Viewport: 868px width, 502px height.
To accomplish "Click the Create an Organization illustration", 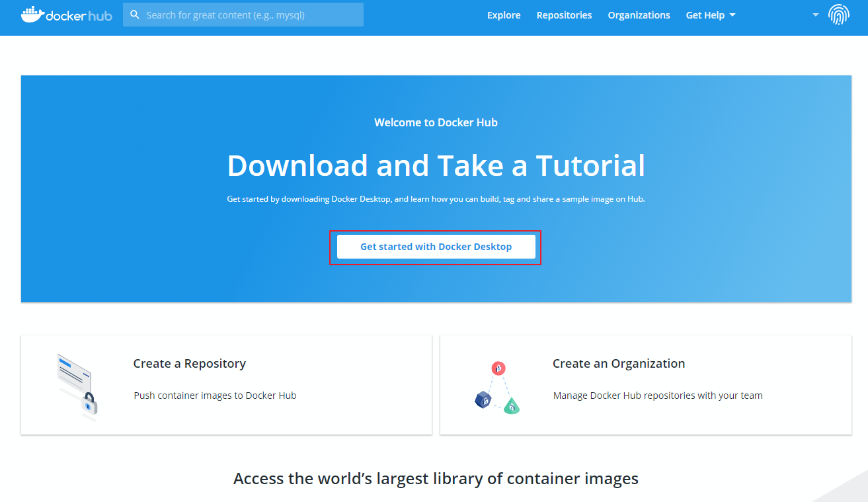I will 497,387.
